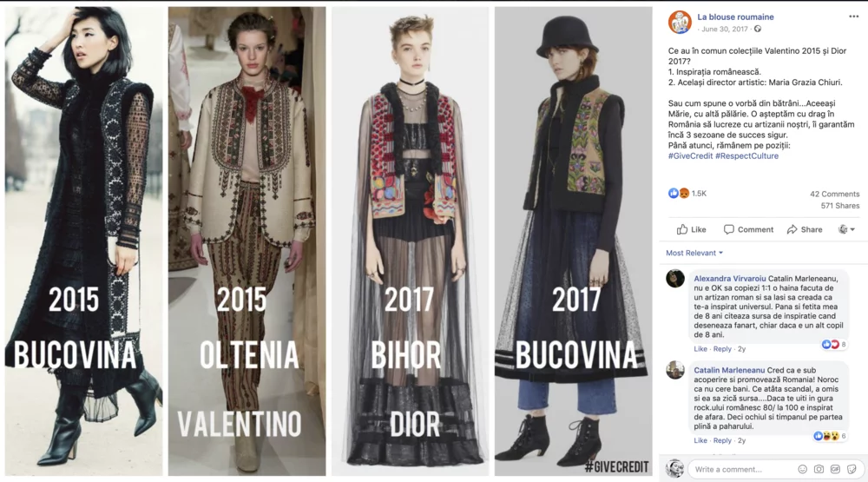Reply to Alexandra Virvaroiu's comment
The image size is (868, 482).
point(722,348)
